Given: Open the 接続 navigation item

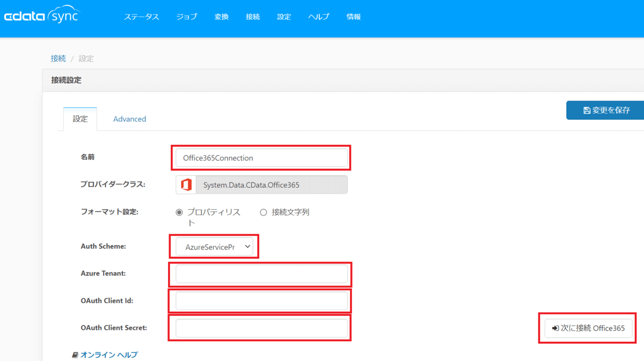Looking at the screenshot, I should pos(253,17).
